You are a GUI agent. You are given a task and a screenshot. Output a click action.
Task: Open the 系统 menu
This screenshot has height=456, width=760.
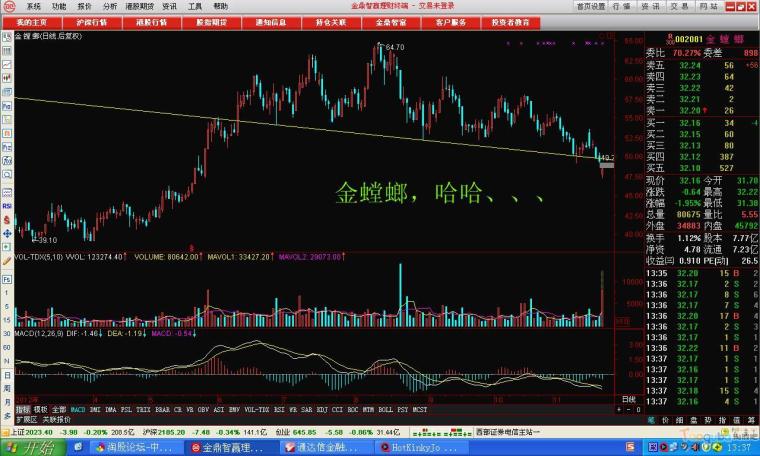coord(34,6)
